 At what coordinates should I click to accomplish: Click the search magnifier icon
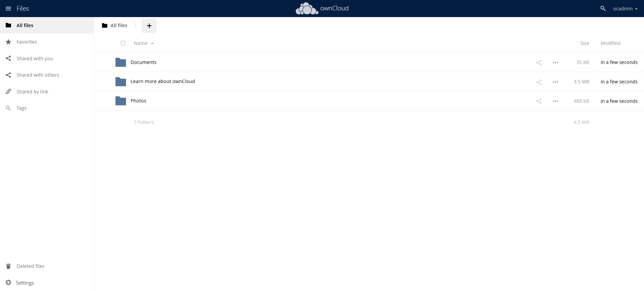[603, 8]
